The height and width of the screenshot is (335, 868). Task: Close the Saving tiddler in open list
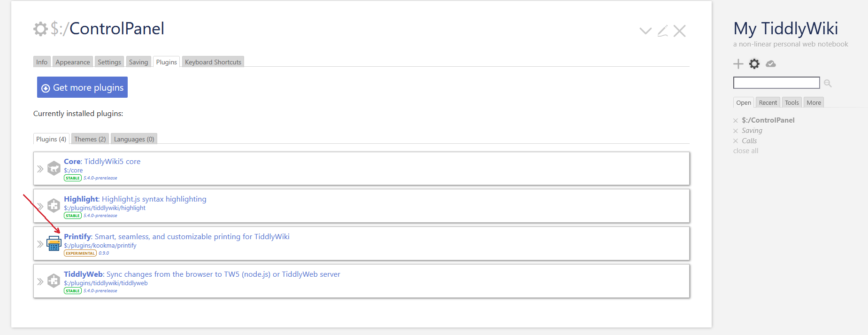coord(736,131)
